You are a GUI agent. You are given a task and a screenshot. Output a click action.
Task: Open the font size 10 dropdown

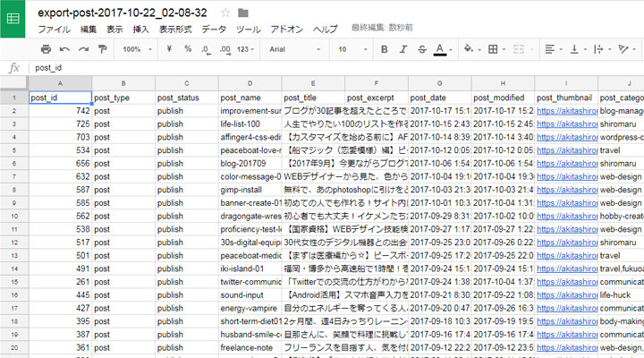point(352,49)
